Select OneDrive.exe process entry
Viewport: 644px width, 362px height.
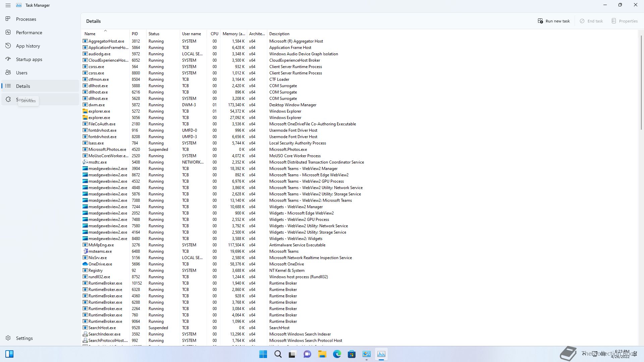click(x=100, y=264)
